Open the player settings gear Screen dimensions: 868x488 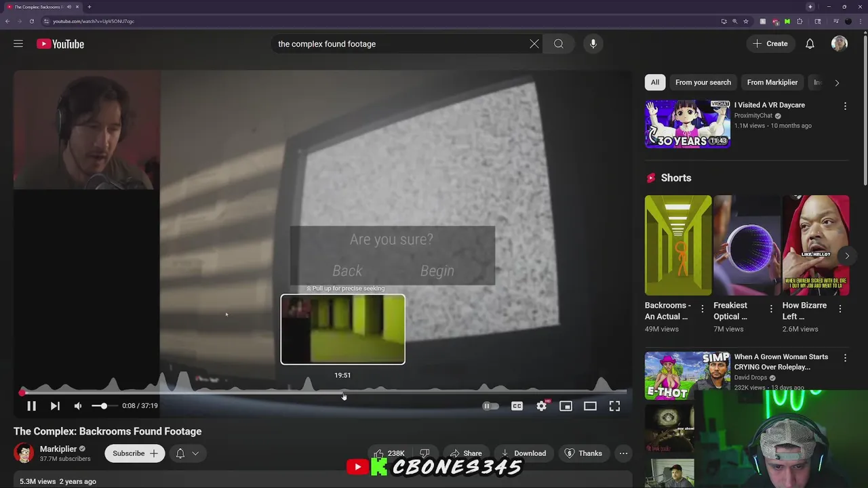coord(541,406)
